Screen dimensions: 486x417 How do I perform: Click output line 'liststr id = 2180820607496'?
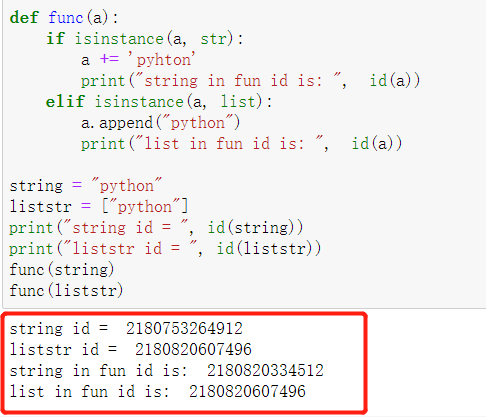point(131,350)
